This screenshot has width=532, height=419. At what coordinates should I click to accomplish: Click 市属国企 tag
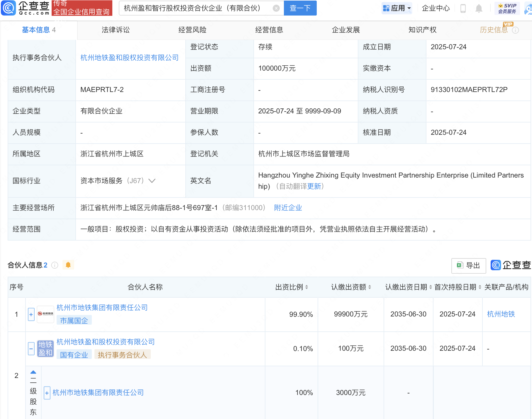74,321
